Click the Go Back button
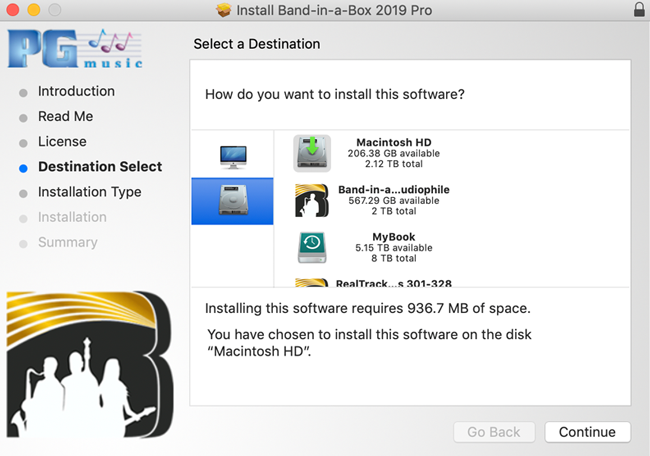The width and height of the screenshot is (650, 456). click(494, 432)
